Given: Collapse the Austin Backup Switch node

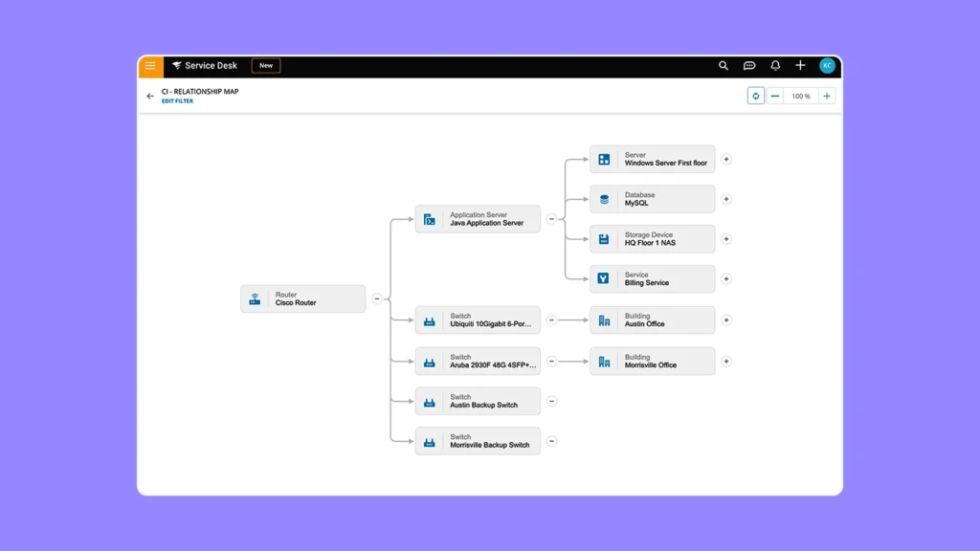Looking at the screenshot, I should [551, 401].
